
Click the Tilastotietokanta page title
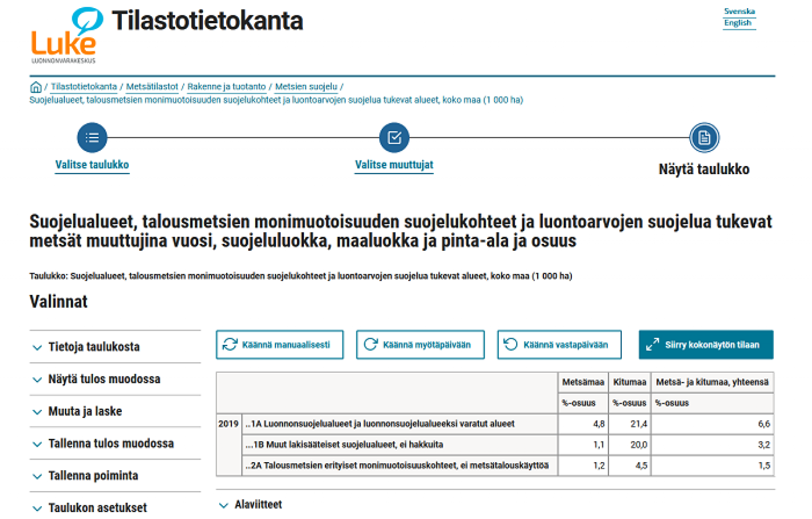(x=208, y=21)
